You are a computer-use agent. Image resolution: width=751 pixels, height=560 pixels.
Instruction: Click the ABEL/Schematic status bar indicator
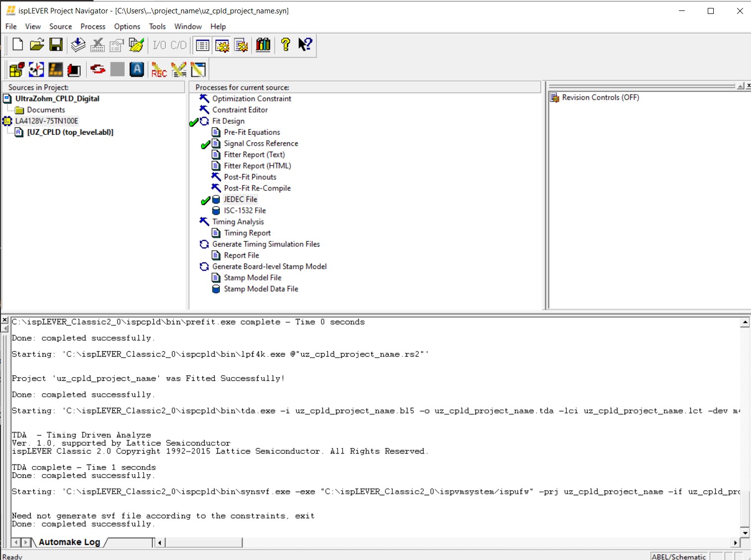(678, 556)
